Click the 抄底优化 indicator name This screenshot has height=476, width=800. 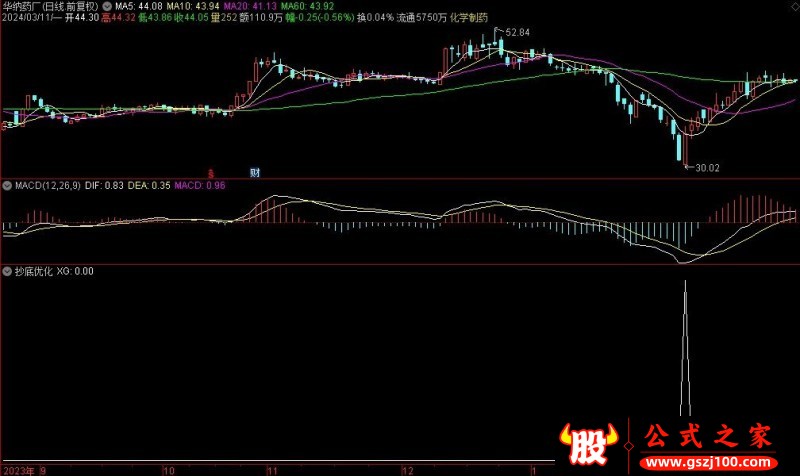(32, 271)
